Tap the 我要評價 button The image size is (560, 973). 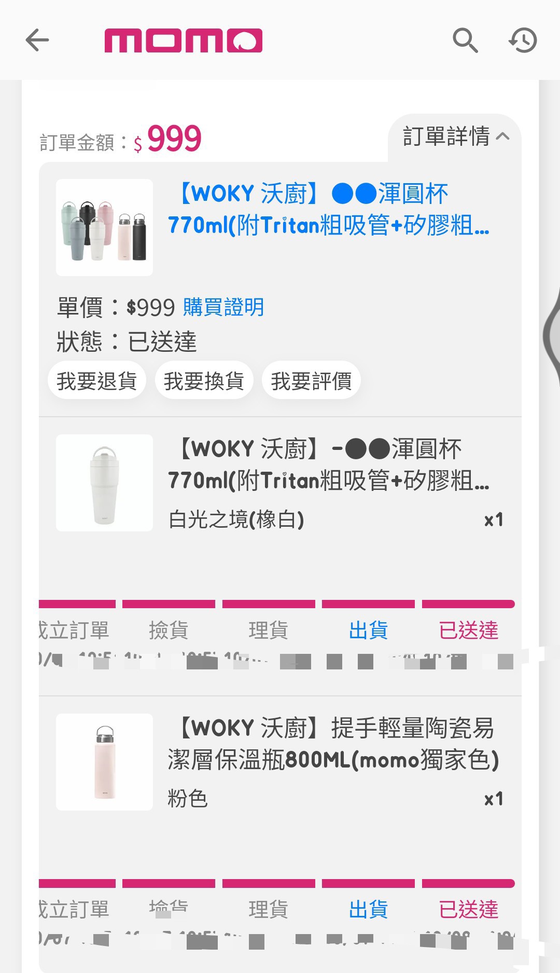pyautogui.click(x=311, y=380)
